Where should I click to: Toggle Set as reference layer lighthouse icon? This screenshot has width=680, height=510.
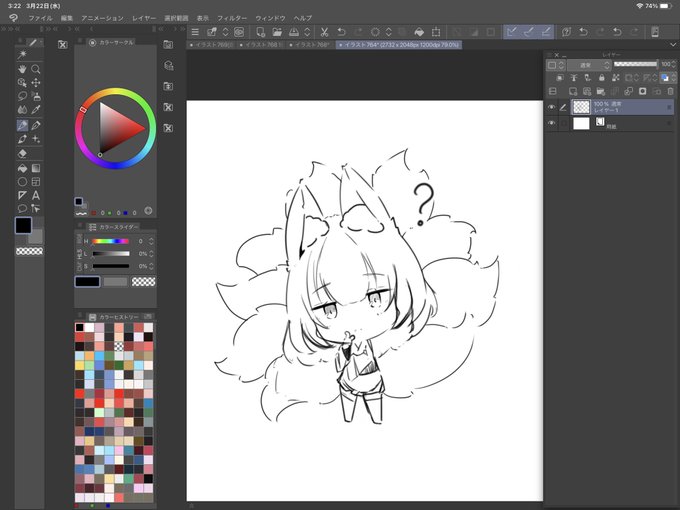(x=574, y=78)
